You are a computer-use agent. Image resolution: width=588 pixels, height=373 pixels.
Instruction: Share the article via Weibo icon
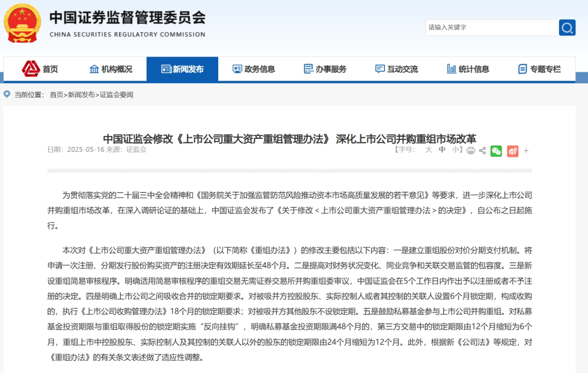tap(513, 151)
